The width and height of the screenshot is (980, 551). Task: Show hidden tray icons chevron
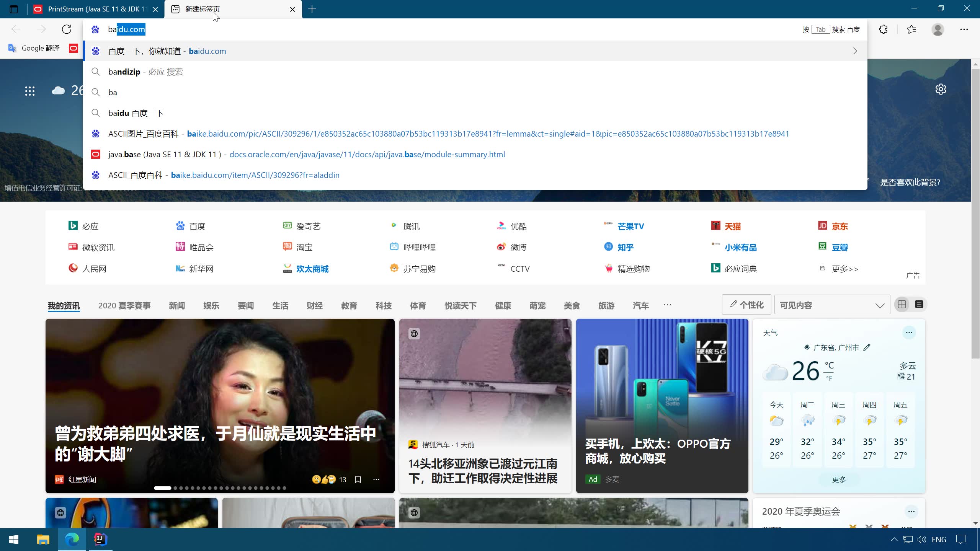click(x=894, y=540)
